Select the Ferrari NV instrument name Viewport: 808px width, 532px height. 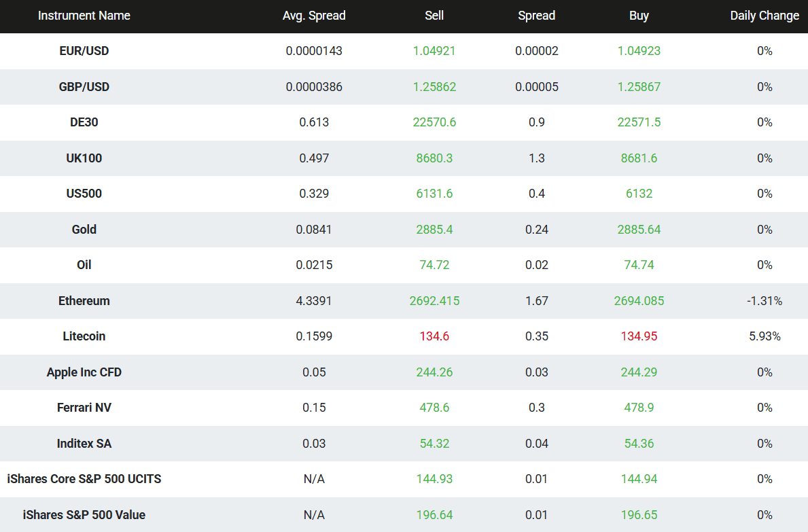[84, 408]
